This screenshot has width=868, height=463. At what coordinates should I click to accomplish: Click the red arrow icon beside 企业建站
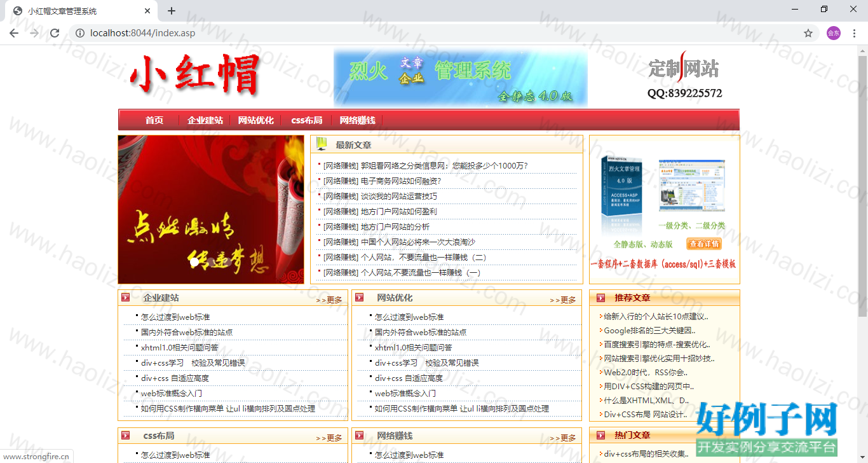(x=126, y=298)
